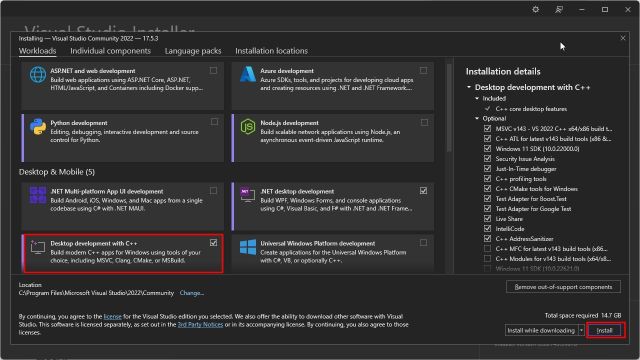Open the 3rd Party Notices link
The image size is (640, 360).
point(200,324)
